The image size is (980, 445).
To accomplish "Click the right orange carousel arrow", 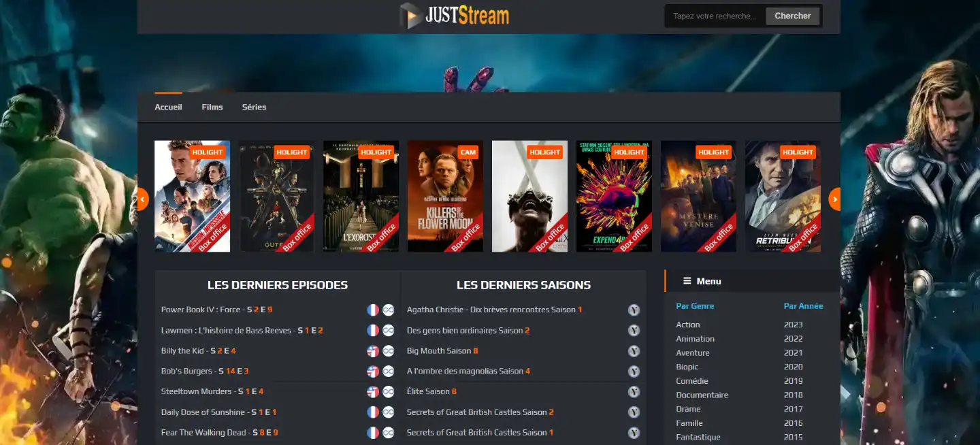I will 834,199.
